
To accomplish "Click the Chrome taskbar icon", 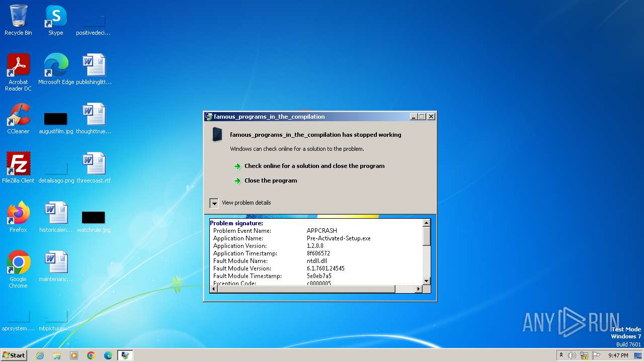I will coord(91,355).
